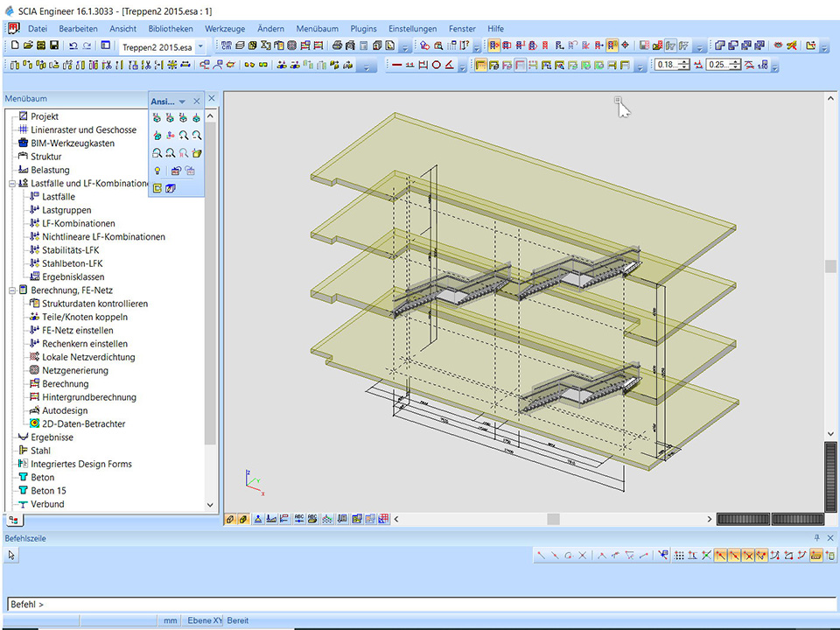This screenshot has width=840, height=630.
Task: Toggle the highlighted surface display button
Action: coord(480,65)
